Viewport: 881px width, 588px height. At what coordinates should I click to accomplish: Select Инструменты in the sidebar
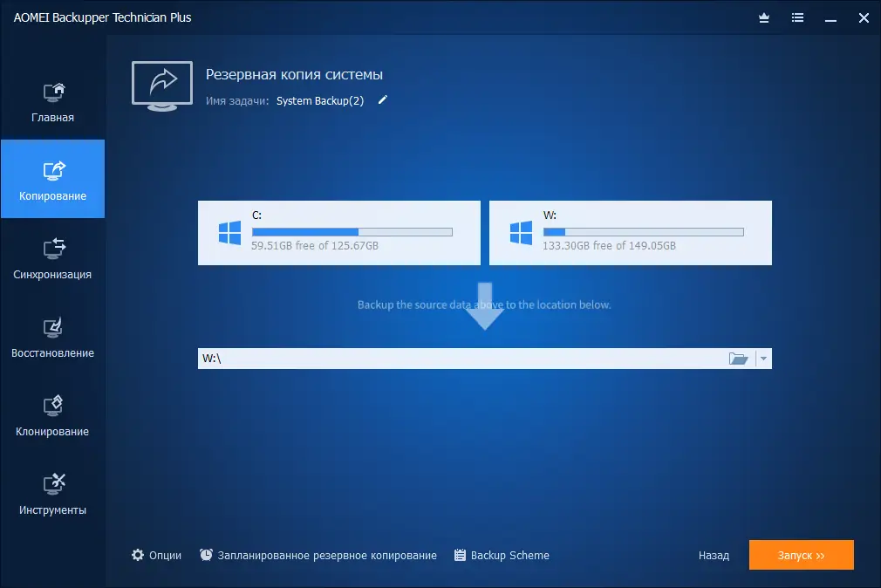[x=52, y=495]
